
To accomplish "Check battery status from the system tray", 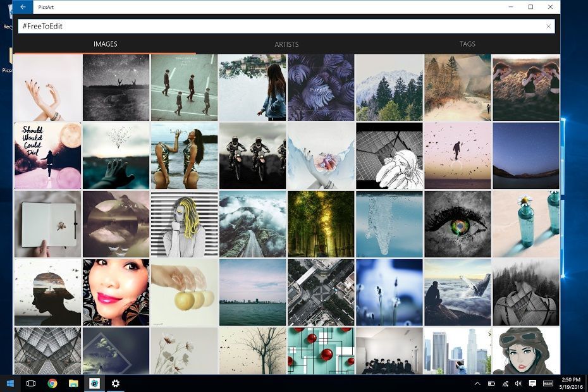I will tap(491, 383).
